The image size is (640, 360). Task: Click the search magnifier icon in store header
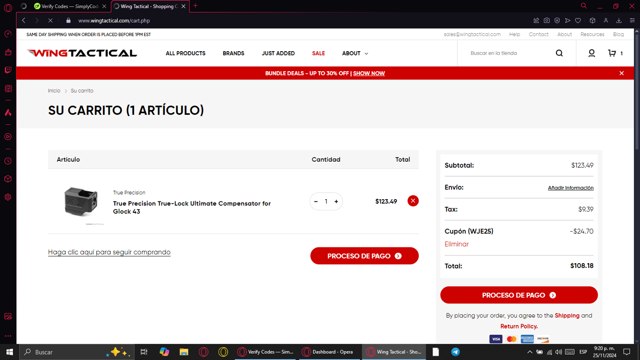coord(559,53)
